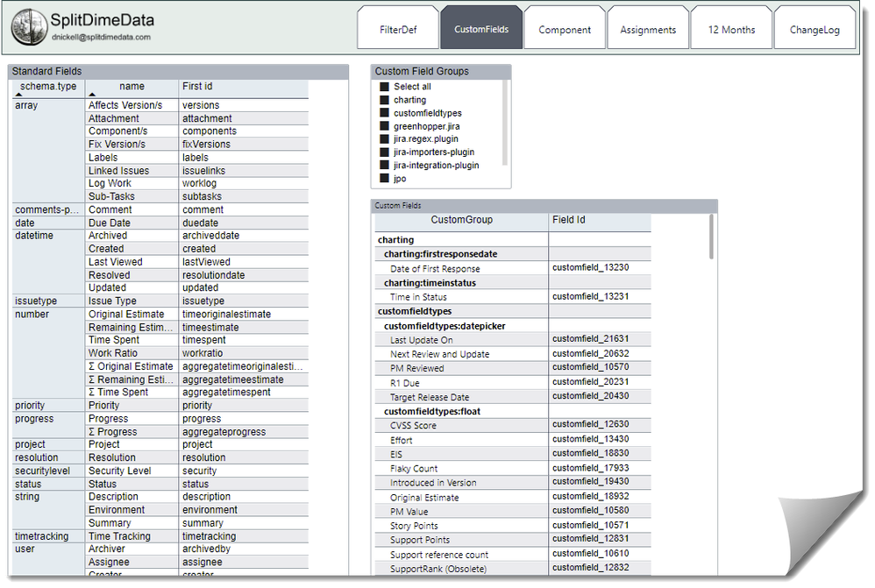Toggle the jira-importers-plugin checkbox

pos(385,152)
